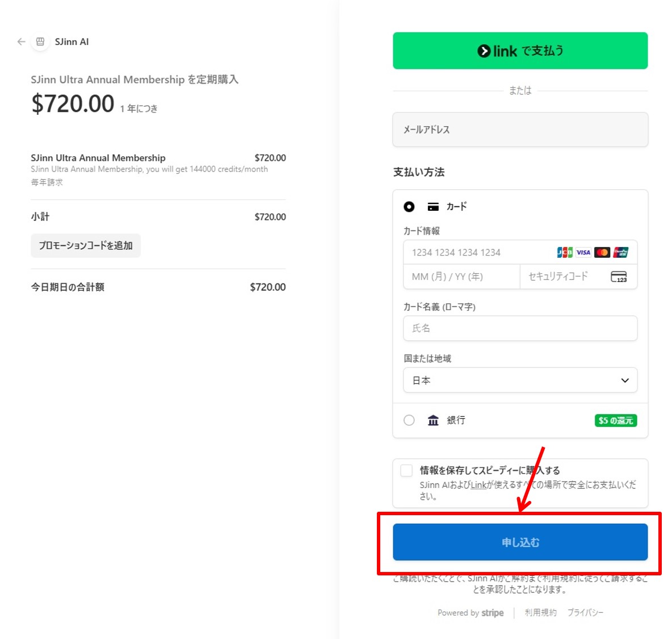Image resolution: width=672 pixels, height=639 pixels.
Task: Open the 利用規約 terms link
Action: tap(540, 612)
